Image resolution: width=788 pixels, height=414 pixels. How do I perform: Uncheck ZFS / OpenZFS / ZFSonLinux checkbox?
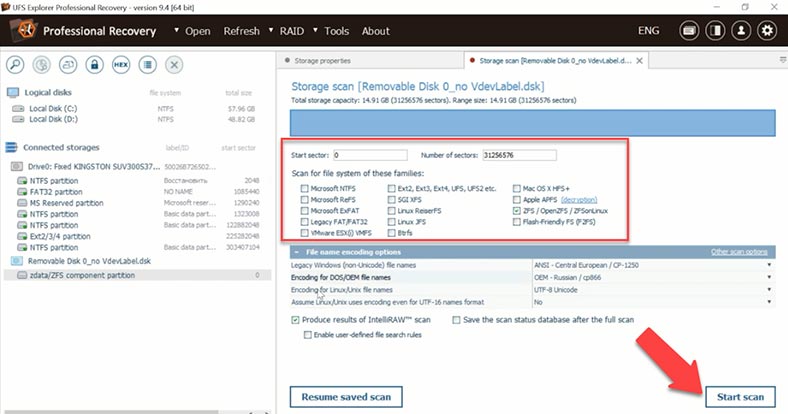pyautogui.click(x=517, y=211)
